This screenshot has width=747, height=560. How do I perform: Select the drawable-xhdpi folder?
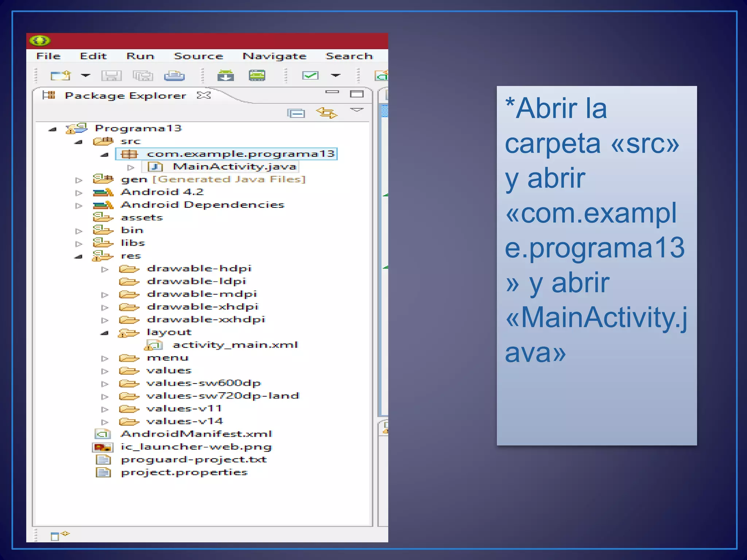(203, 307)
